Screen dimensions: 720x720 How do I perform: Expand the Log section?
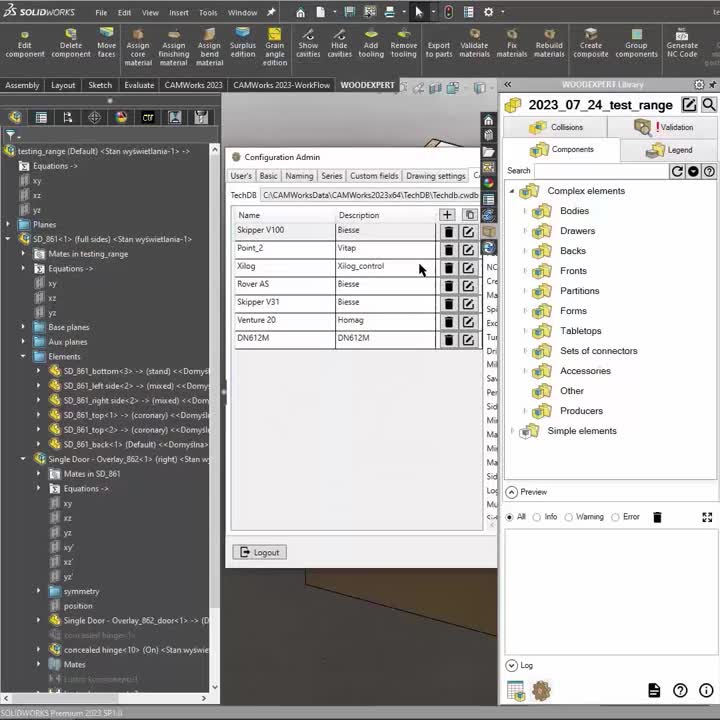(511, 665)
